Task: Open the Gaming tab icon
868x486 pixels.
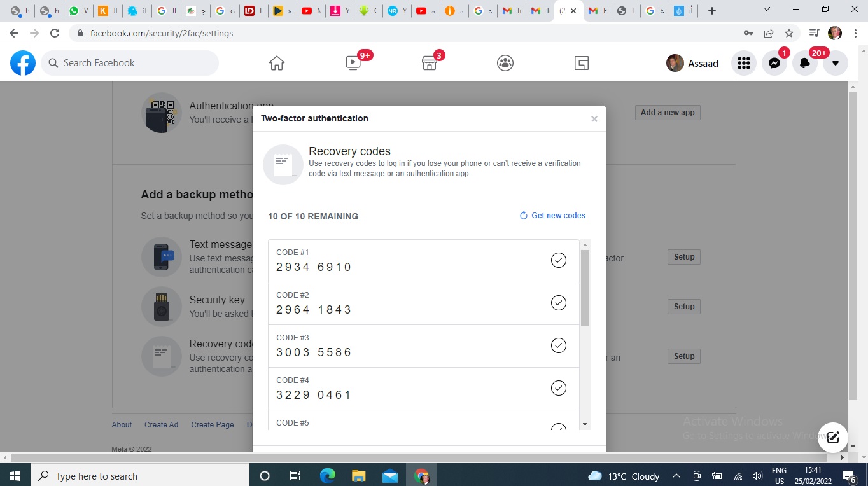Action: (581, 63)
